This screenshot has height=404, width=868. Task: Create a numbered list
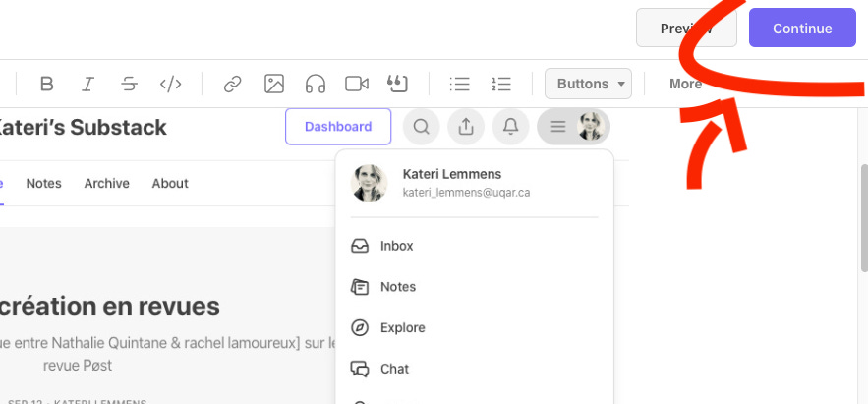coord(501,85)
